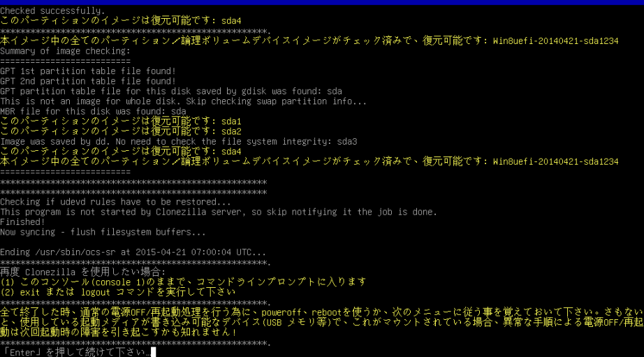Click 'GPT 1st partition table file found!' line
644x357 pixels.
[x=88, y=71]
